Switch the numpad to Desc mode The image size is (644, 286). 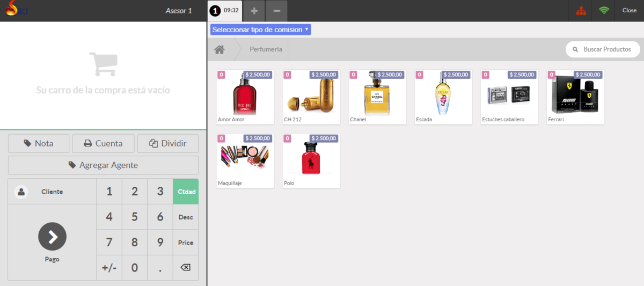coord(186,217)
